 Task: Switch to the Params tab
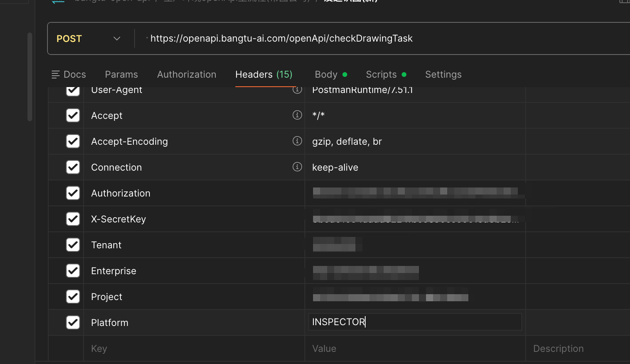click(x=122, y=75)
